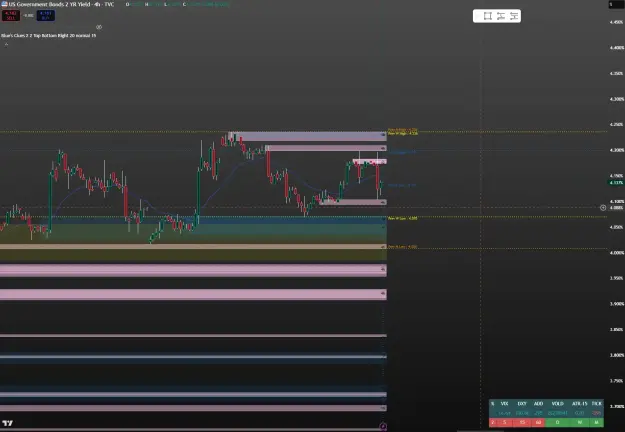Click the red 60 timeframe cell
This screenshot has height=432, width=625.
pos(539,422)
